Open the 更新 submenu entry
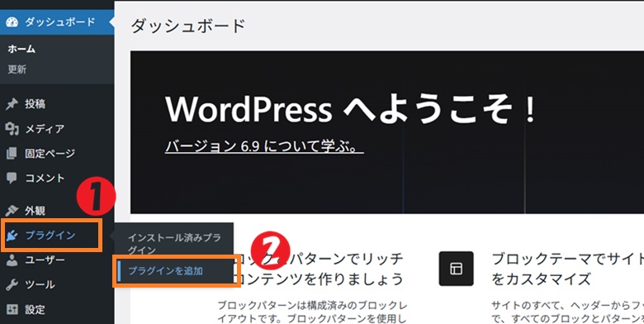 pos(17,69)
